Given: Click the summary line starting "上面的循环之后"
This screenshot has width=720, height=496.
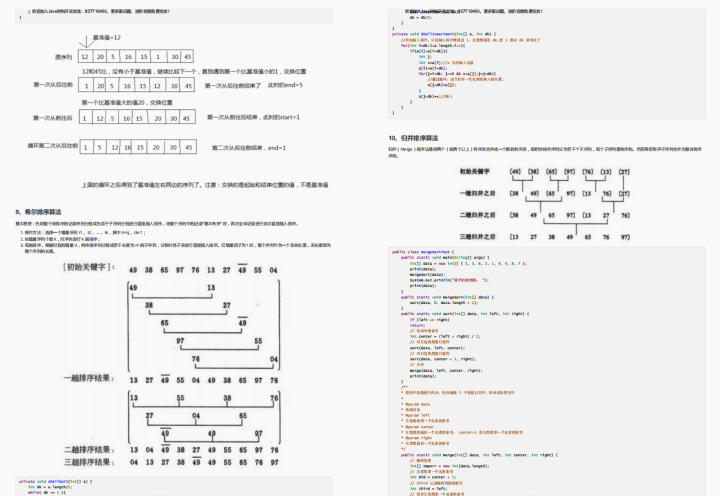Looking at the screenshot, I should (x=205, y=185).
